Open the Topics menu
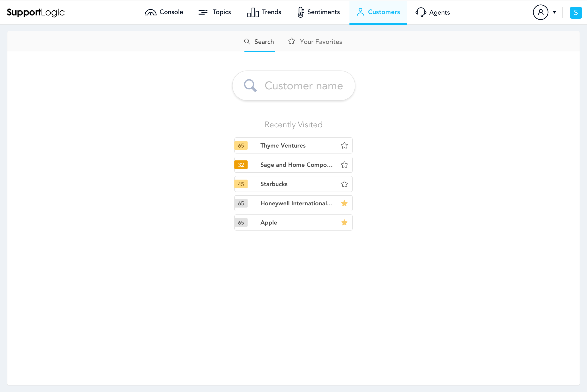This screenshot has width=587, height=392. tap(214, 12)
